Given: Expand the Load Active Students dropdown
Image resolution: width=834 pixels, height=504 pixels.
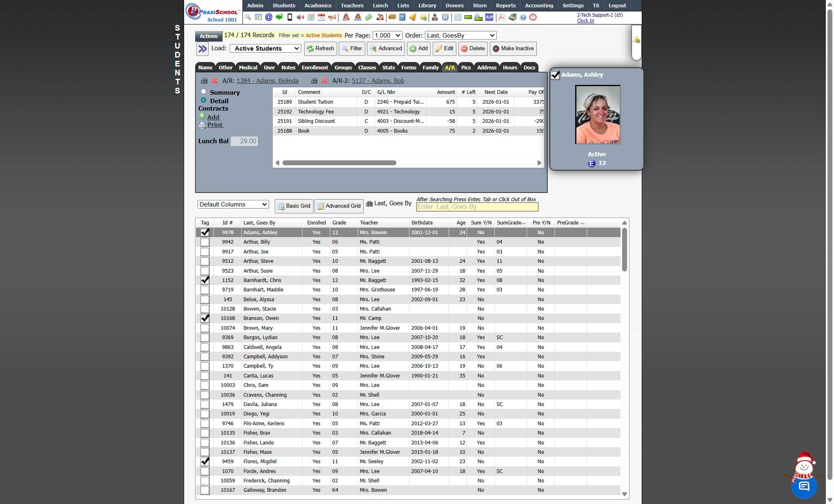Looking at the screenshot, I should coord(265,49).
